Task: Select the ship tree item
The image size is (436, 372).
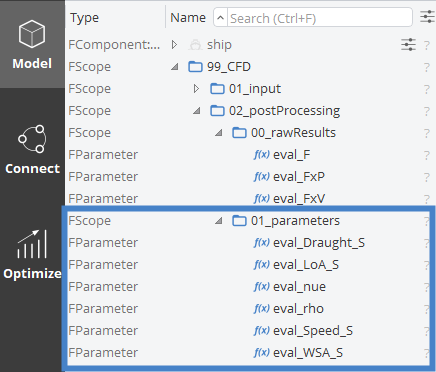Action: click(x=219, y=45)
